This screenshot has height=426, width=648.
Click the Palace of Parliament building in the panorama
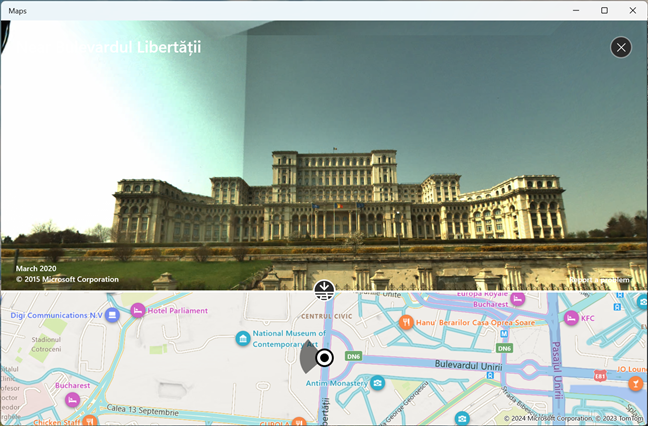point(339,196)
